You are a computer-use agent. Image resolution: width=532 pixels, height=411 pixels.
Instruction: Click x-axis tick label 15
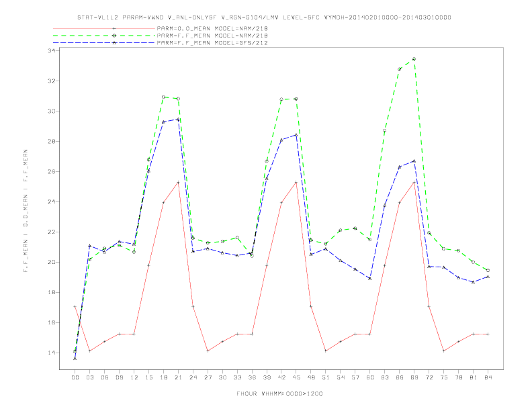pyautogui.click(x=148, y=377)
